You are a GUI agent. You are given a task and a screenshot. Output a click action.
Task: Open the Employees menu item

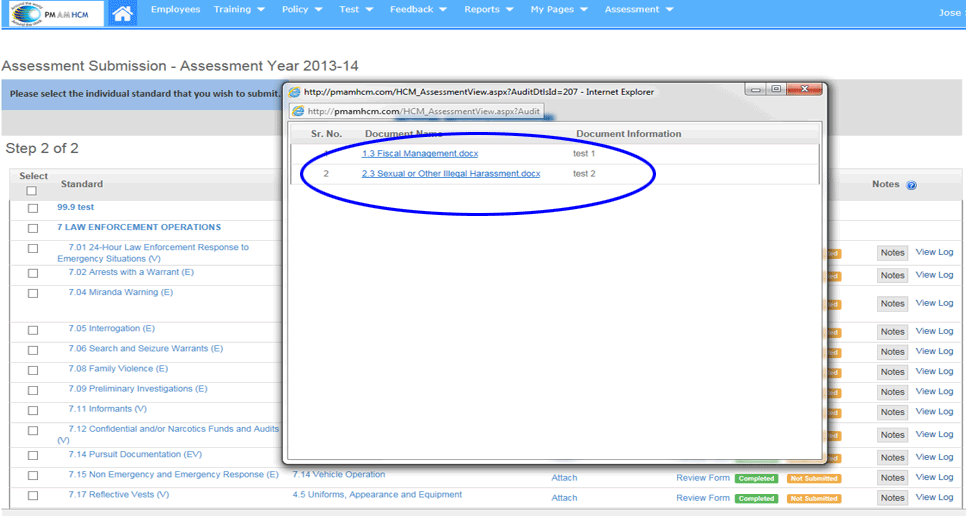click(x=175, y=10)
